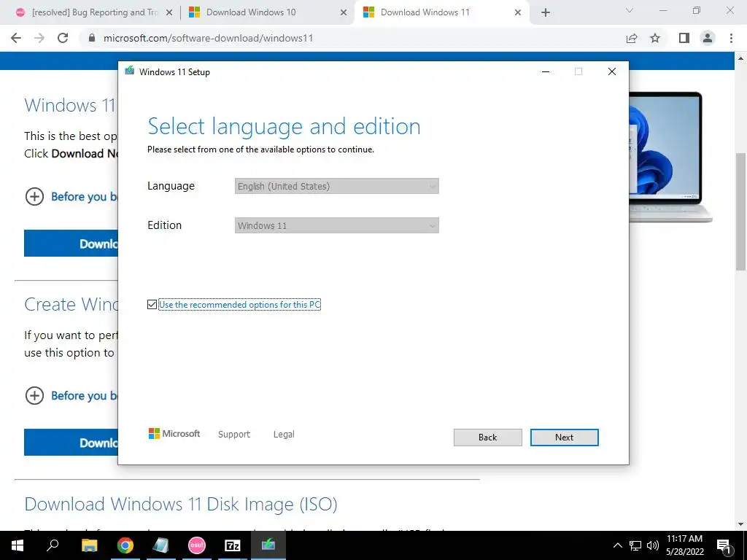Open the Windows Start menu

coord(18,545)
